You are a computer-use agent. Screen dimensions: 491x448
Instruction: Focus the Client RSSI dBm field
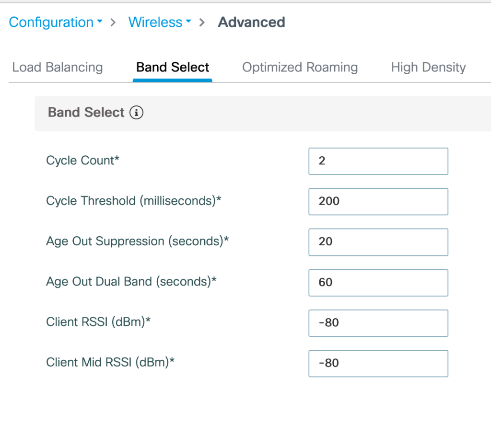pyautogui.click(x=378, y=323)
